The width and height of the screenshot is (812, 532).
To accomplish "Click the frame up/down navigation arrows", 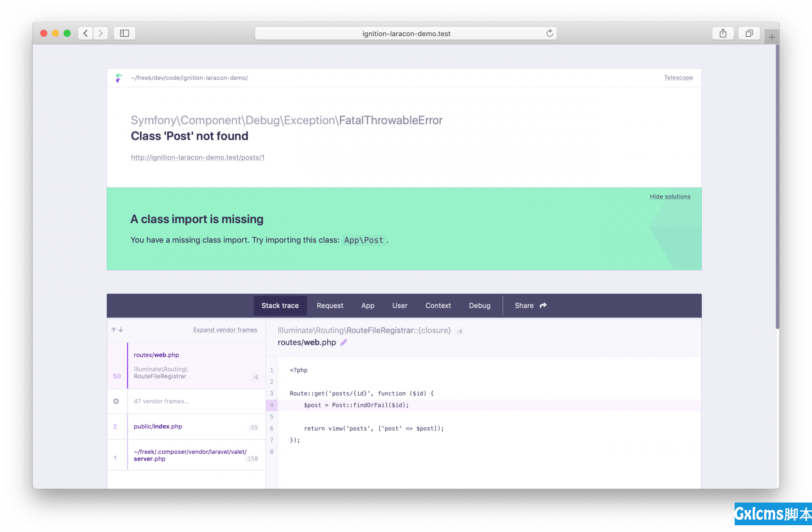I will click(117, 330).
